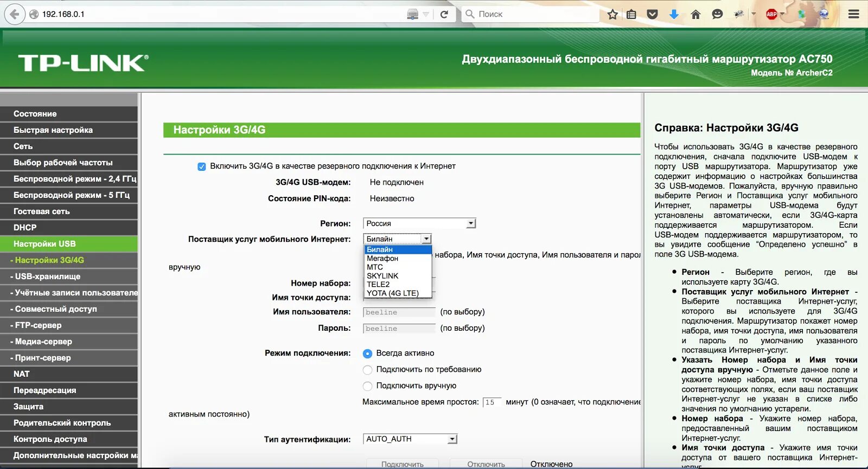Click the max idle time minutes field
The height and width of the screenshot is (469, 868).
[492, 402]
